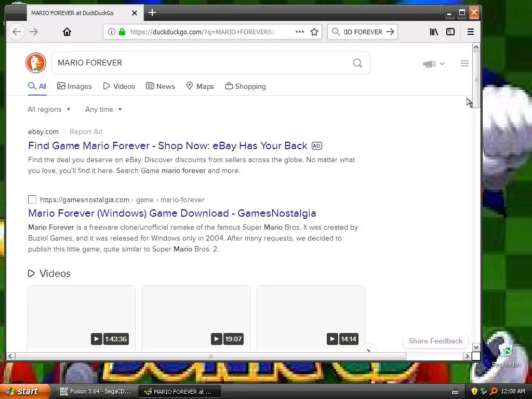Screen dimensions: 532x399
Task: Open the DuckDuckGo megaphone dropdown
Action: pos(434,64)
